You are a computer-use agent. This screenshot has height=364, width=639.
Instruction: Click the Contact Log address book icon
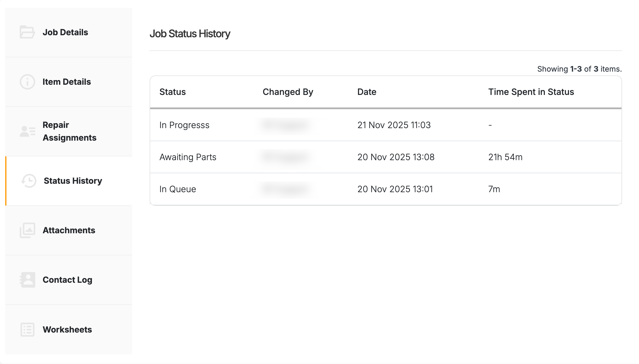(27, 280)
